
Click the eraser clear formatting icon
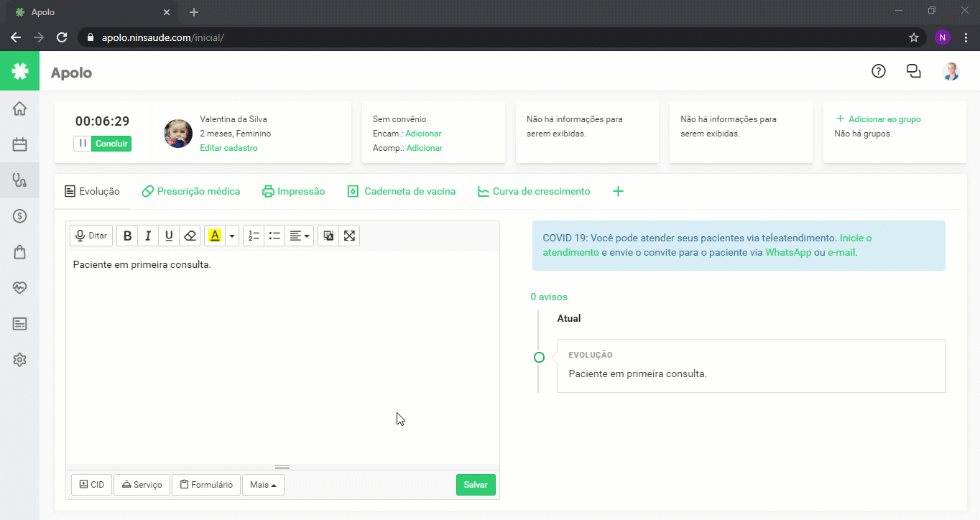(190, 236)
